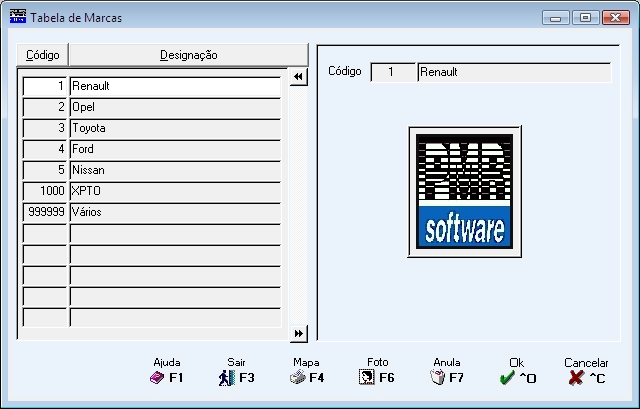Click the Tabela de Marcas title icon
The height and width of the screenshot is (409, 640).
(x=18, y=16)
